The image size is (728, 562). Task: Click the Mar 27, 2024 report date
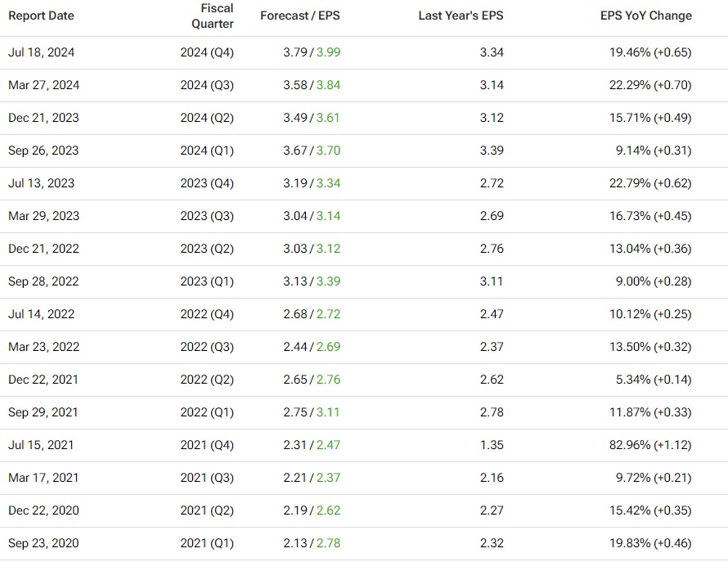click(x=44, y=85)
